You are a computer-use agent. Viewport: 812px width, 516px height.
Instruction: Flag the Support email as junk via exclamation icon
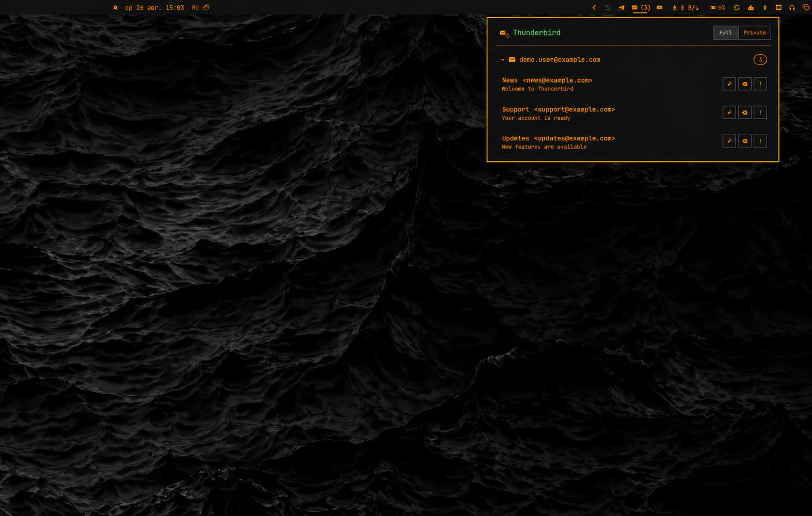pyautogui.click(x=760, y=112)
